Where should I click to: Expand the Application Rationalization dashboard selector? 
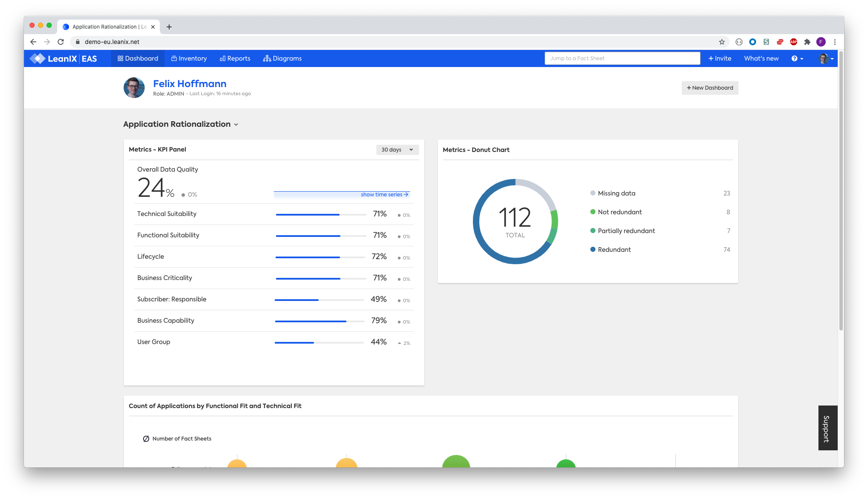pyautogui.click(x=181, y=124)
